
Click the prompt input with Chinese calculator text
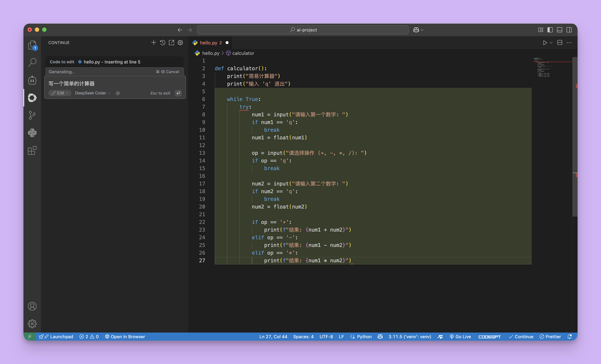pyautogui.click(x=115, y=83)
